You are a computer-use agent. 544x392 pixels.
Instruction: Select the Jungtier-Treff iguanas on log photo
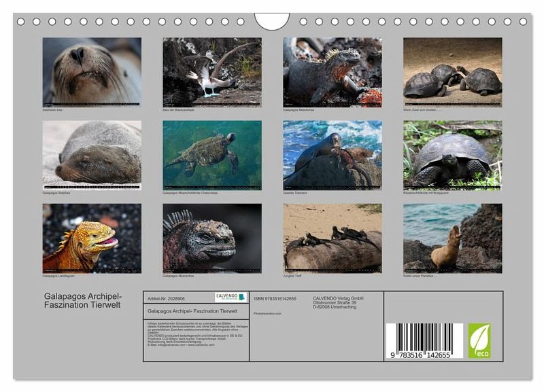point(332,238)
